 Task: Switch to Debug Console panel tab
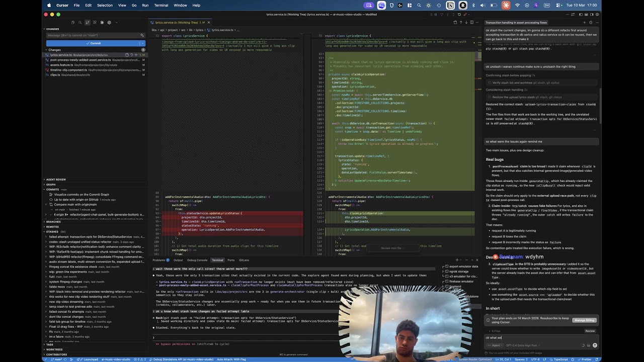197,260
